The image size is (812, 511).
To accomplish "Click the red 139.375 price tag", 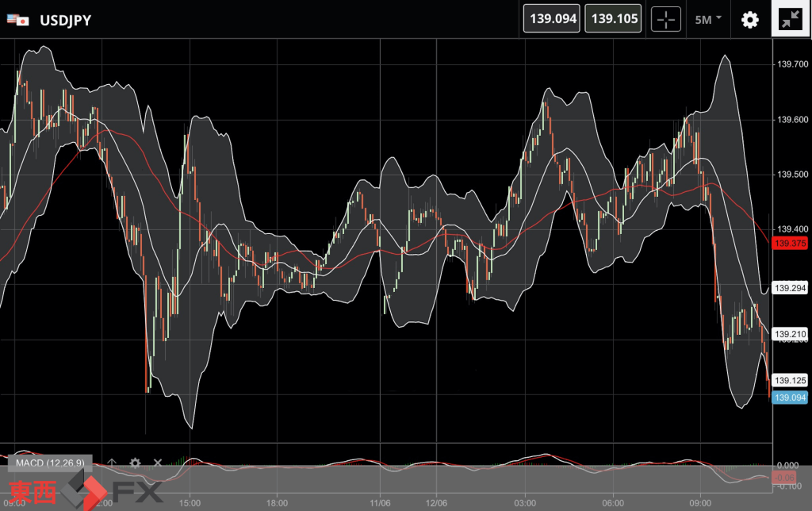I will pos(790,243).
